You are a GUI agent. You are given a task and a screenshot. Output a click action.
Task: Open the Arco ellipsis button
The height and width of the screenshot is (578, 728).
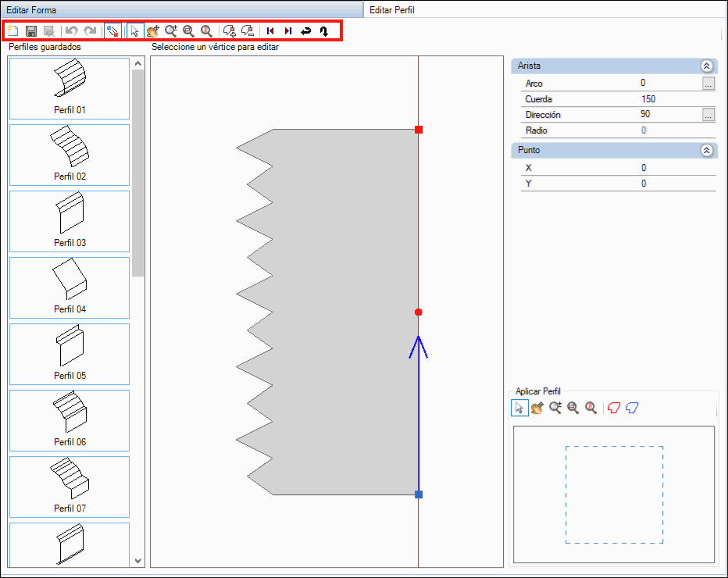[708, 84]
